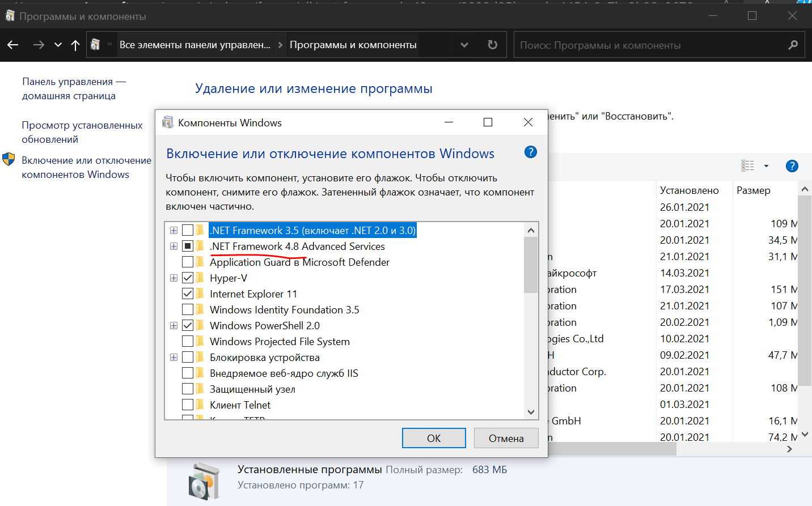Click folder icon next to Windows PowerShell 2.0
The width and height of the screenshot is (812, 506).
coord(200,326)
